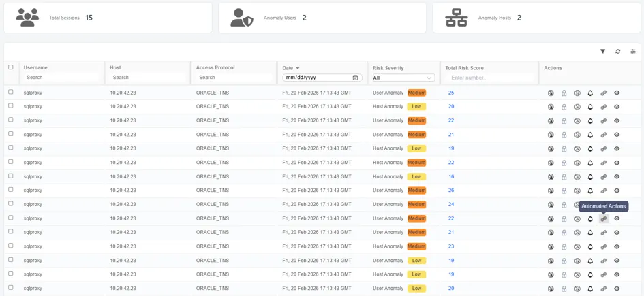Click the lock icon in Host Anomaly 20 row
This screenshot has width=644, height=296.
pos(564,107)
